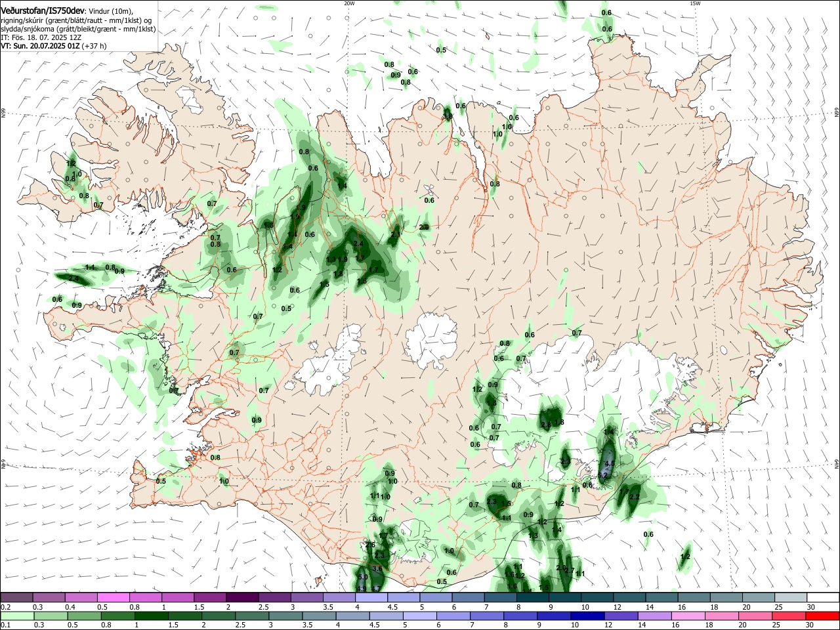Click the 5.2 rainfall value in the southeast
The width and height of the screenshot is (840, 630).
point(604,474)
